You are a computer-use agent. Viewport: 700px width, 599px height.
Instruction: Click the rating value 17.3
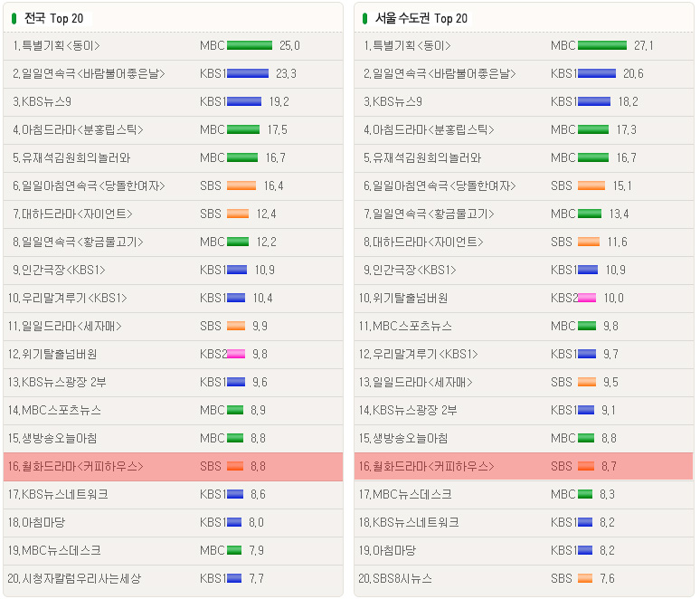[627, 130]
